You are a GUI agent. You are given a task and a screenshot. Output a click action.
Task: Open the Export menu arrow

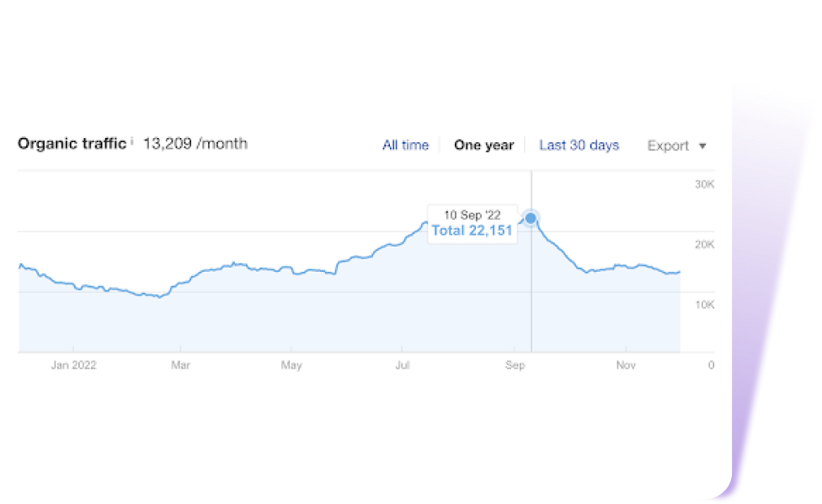(x=702, y=146)
